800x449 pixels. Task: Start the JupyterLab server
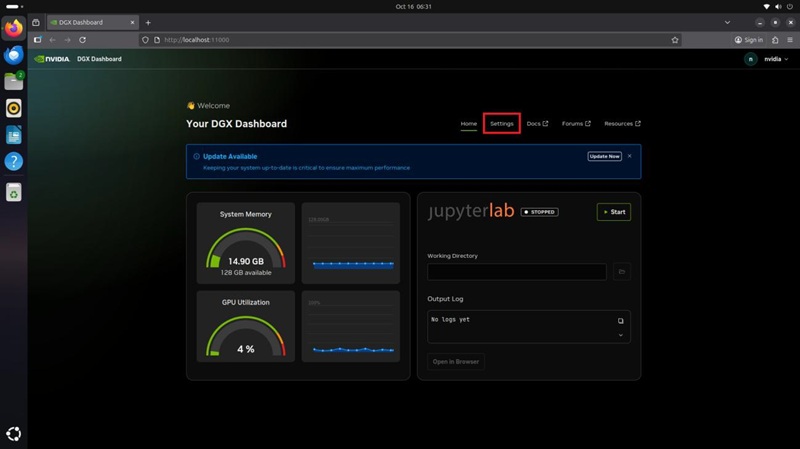(614, 212)
